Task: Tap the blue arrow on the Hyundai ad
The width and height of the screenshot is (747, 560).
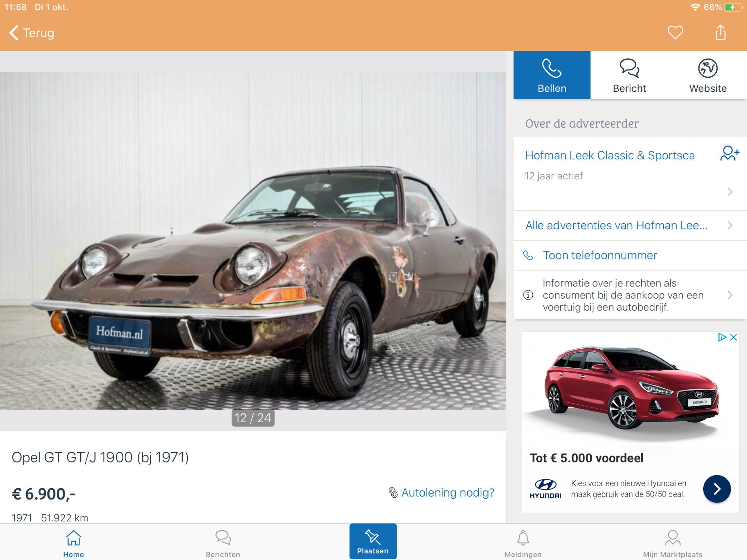Action: (716, 489)
